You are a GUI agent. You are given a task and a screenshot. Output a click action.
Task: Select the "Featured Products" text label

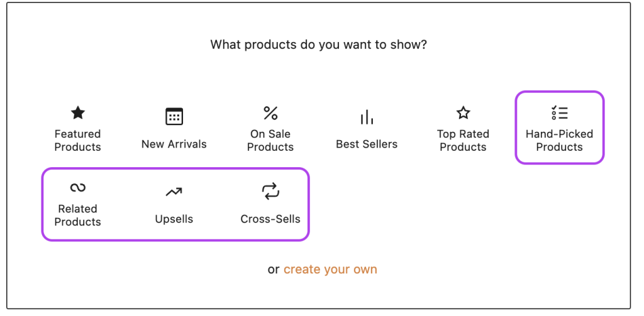tap(77, 140)
